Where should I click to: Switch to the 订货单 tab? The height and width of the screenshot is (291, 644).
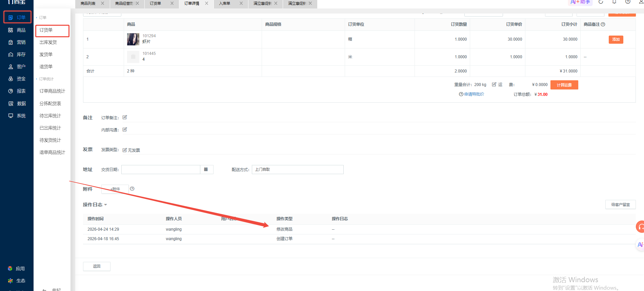click(155, 3)
